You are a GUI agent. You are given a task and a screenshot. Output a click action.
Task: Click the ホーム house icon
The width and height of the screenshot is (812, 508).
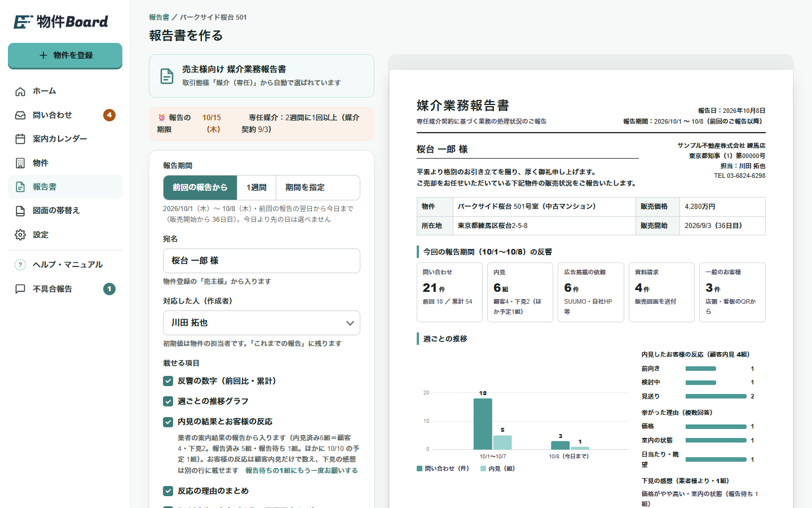pos(20,91)
